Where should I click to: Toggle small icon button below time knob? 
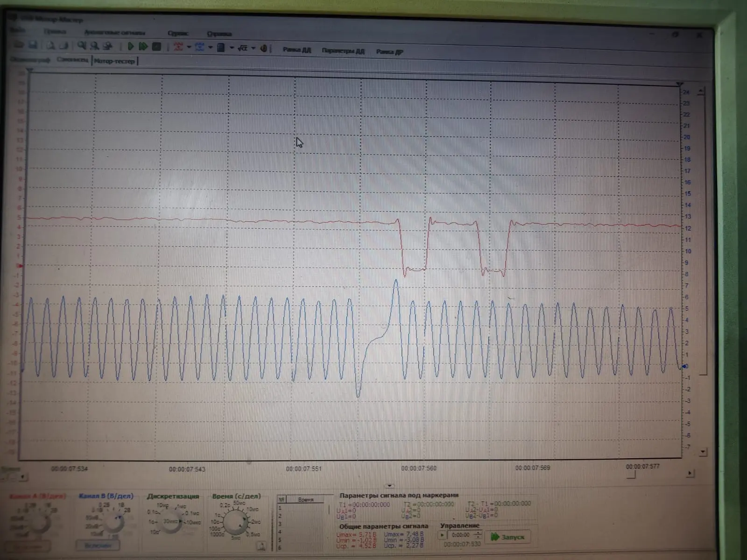[x=262, y=545]
